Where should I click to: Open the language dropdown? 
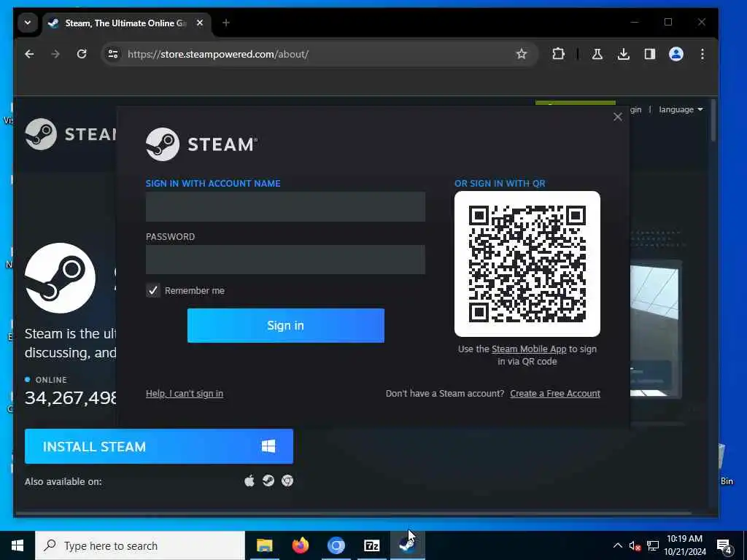[x=681, y=109]
